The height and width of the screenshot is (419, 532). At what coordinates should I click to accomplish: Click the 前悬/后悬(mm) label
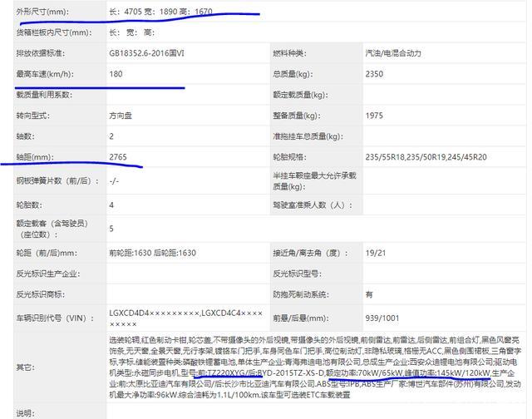click(301, 318)
